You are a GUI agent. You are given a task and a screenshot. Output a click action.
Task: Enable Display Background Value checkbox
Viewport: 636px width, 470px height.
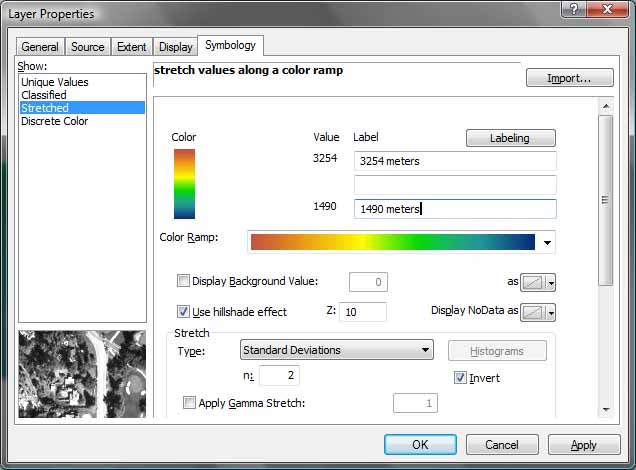tap(183, 282)
